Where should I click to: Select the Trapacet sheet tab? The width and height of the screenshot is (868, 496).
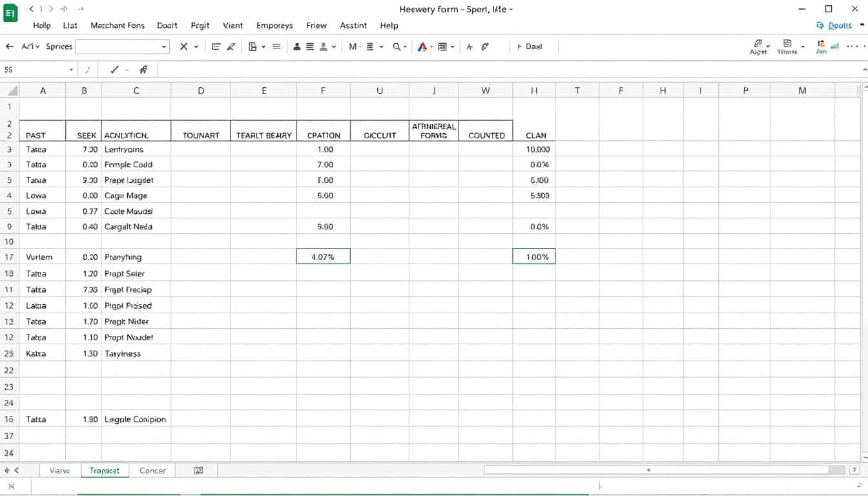coord(105,470)
